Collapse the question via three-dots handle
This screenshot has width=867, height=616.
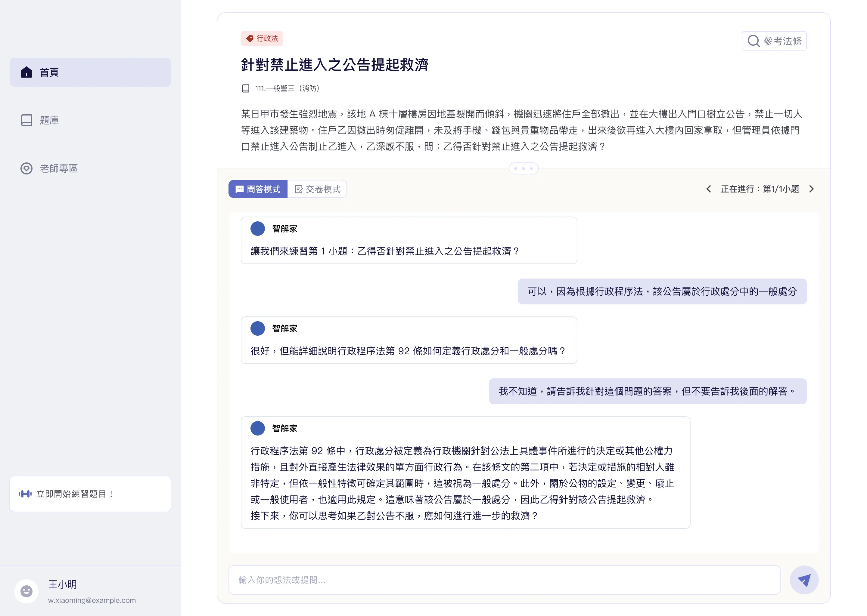(x=524, y=168)
